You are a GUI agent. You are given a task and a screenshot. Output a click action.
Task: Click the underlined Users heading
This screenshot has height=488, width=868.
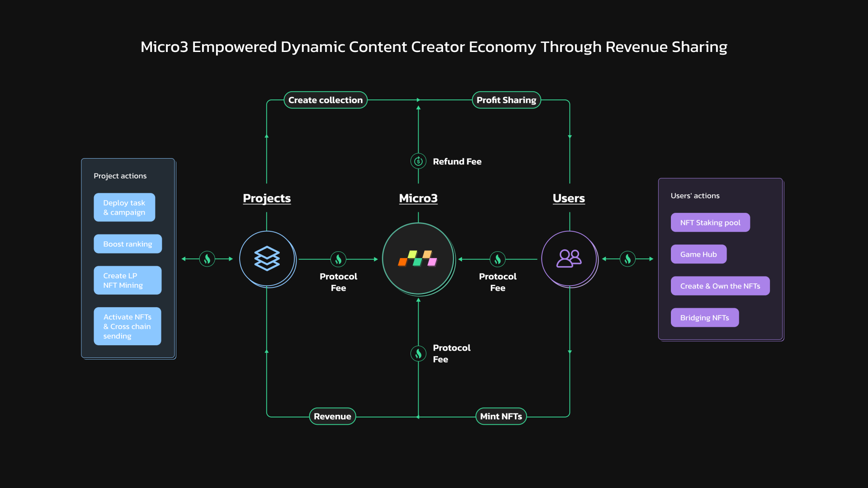point(569,198)
